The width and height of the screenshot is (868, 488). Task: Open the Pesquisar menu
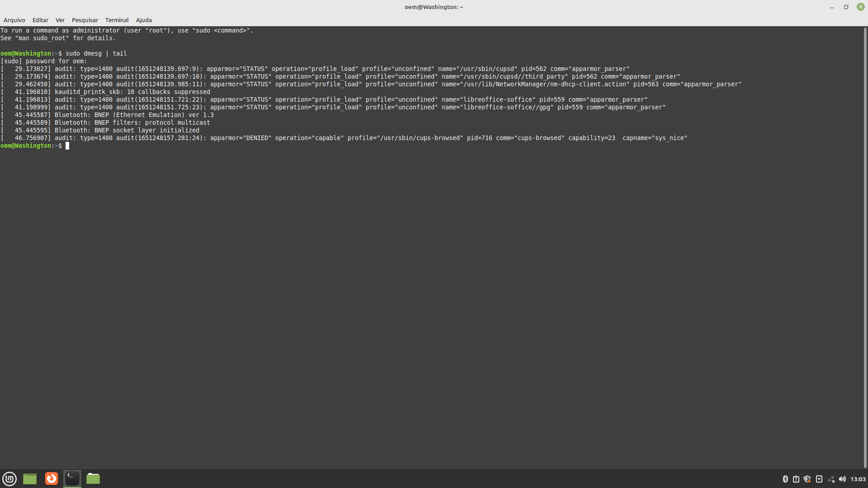point(85,20)
